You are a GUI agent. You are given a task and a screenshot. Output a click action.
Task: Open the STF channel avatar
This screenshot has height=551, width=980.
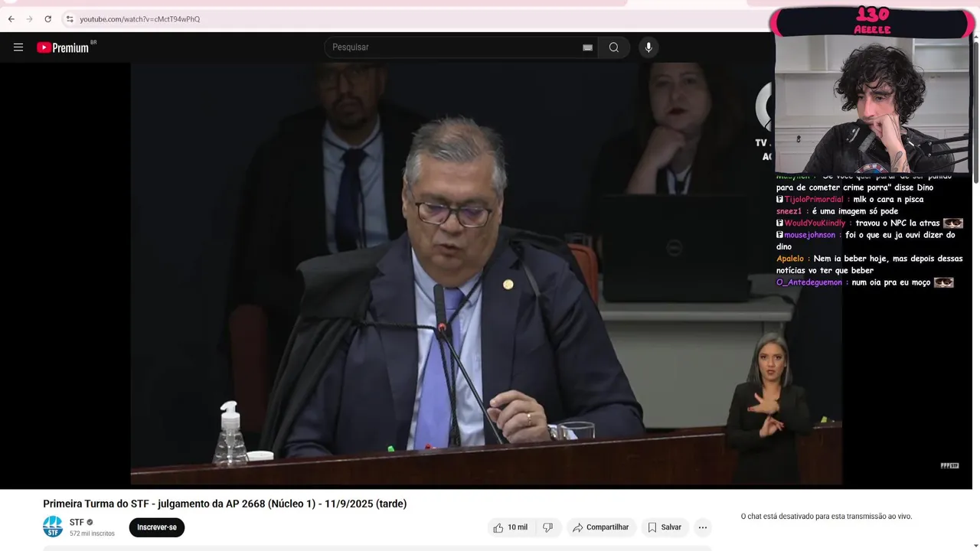click(x=53, y=527)
